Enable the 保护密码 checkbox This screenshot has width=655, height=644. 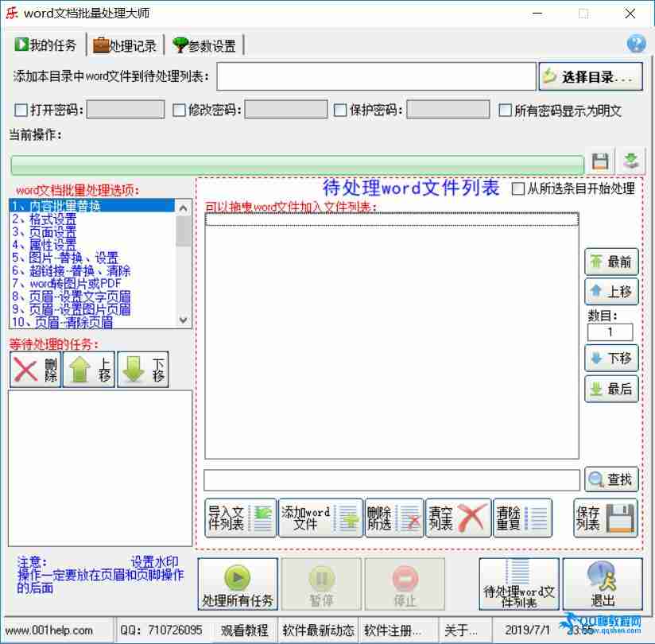[x=340, y=111]
